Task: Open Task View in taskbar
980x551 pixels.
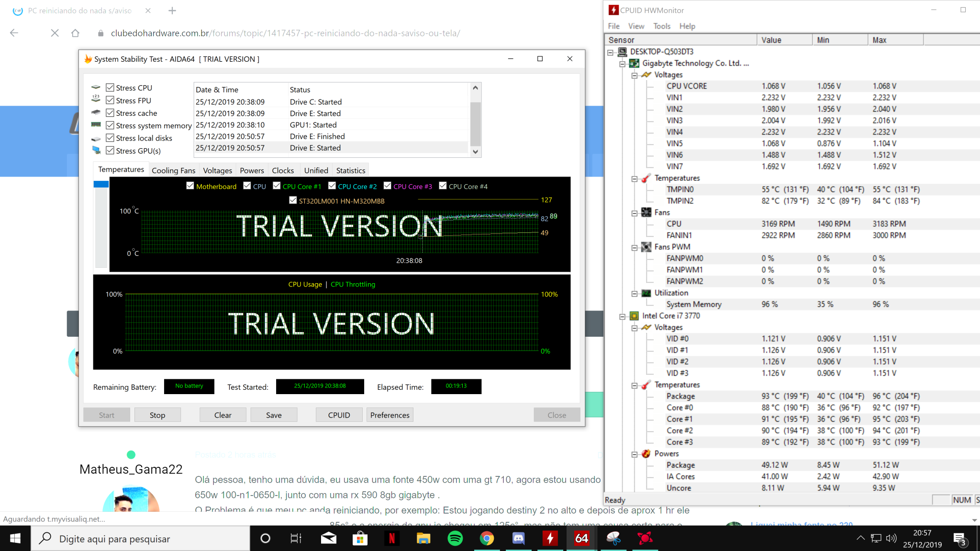Action: coord(296,539)
